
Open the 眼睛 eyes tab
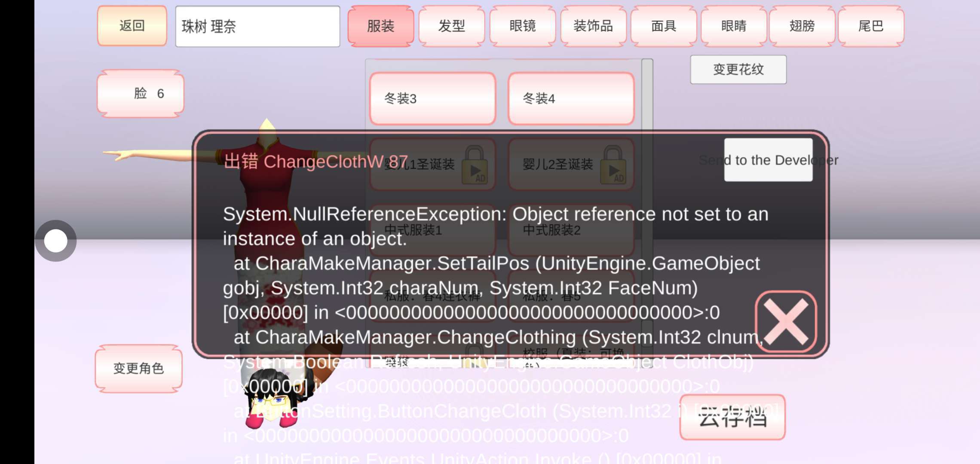pos(734,26)
